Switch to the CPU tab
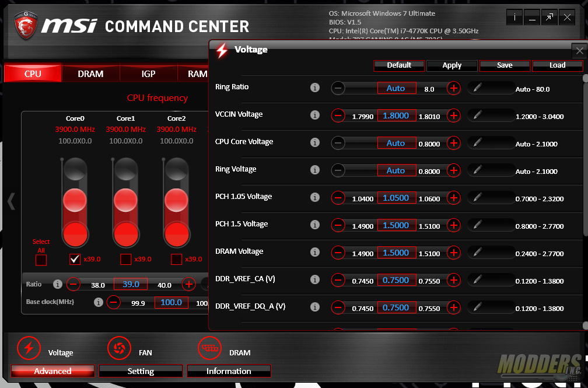This screenshot has width=588, height=388. pyautogui.click(x=33, y=73)
